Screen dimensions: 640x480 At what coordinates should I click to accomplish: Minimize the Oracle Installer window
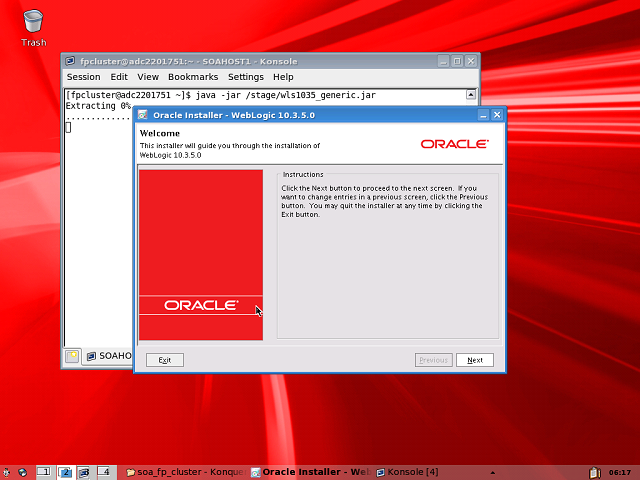483,115
